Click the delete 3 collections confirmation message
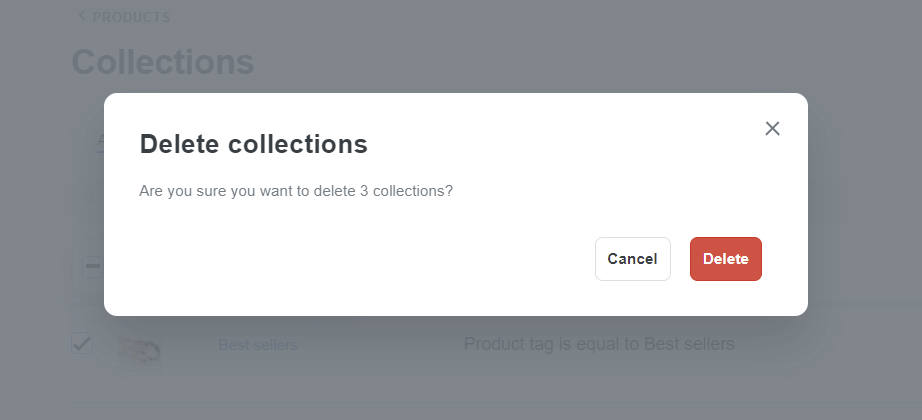 (x=296, y=191)
